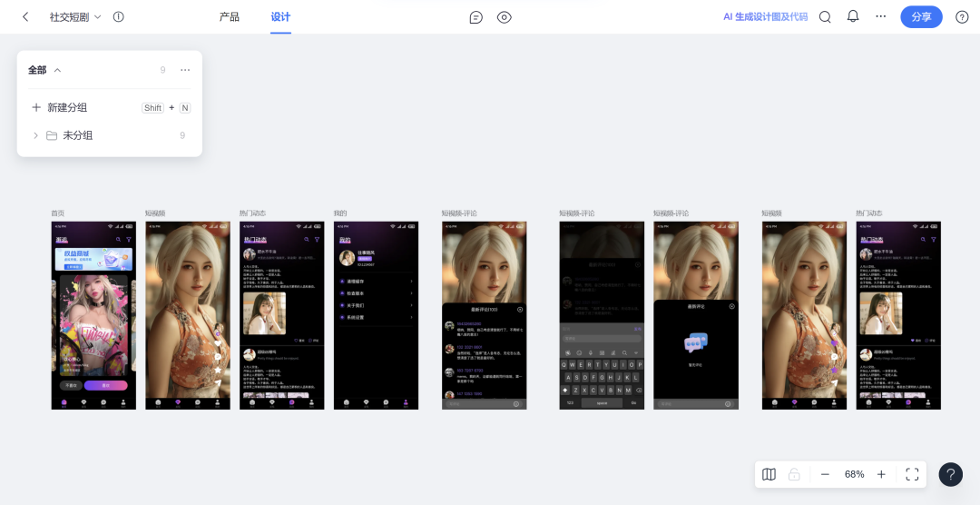Switch to the 产品 tab
The width and height of the screenshot is (980, 505).
click(x=230, y=16)
